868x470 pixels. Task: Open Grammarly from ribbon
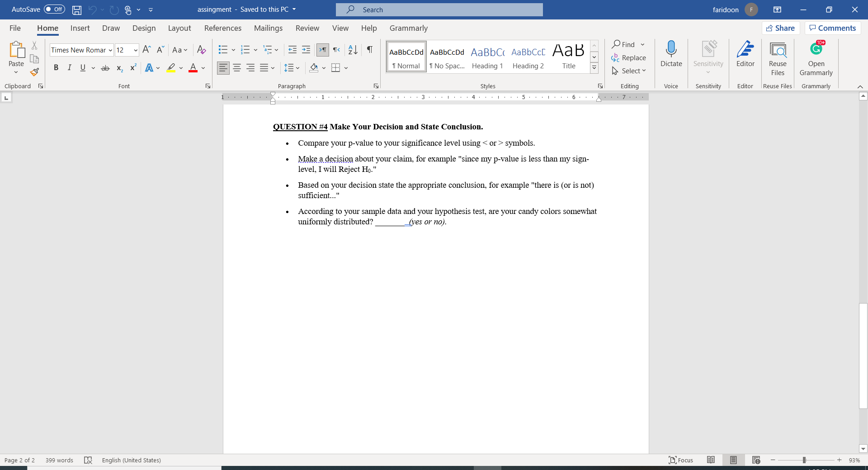tap(816, 58)
